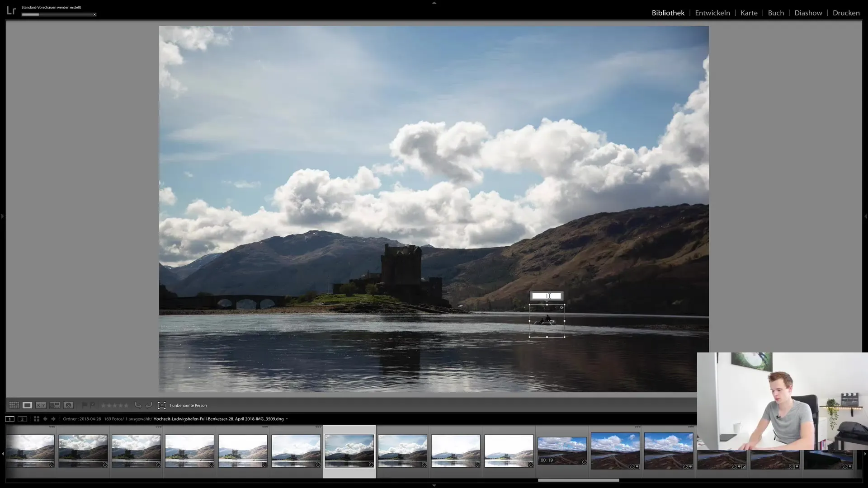The image size is (868, 488).
Task: Go back with left arrow in filmstrip bar
Action: point(45,419)
